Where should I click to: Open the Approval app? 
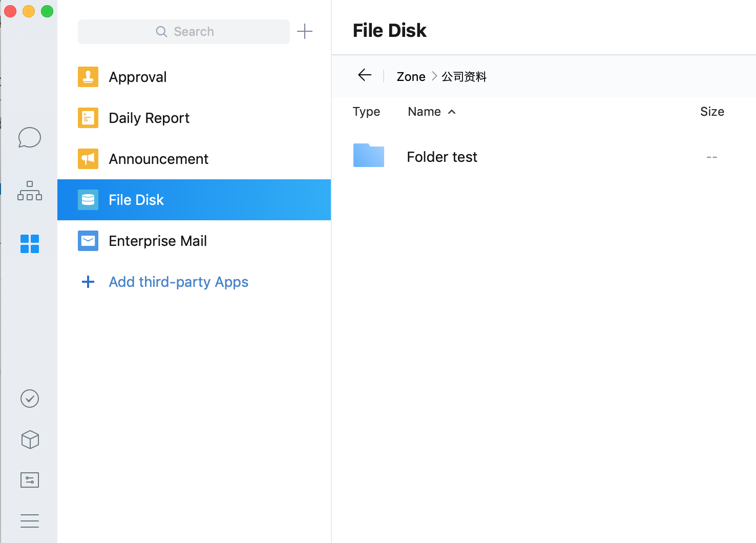tap(137, 77)
